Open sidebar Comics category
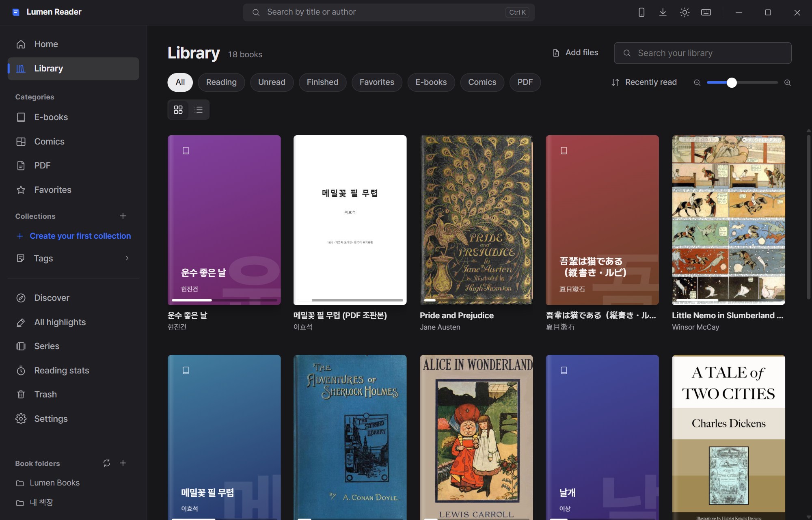 click(73, 142)
